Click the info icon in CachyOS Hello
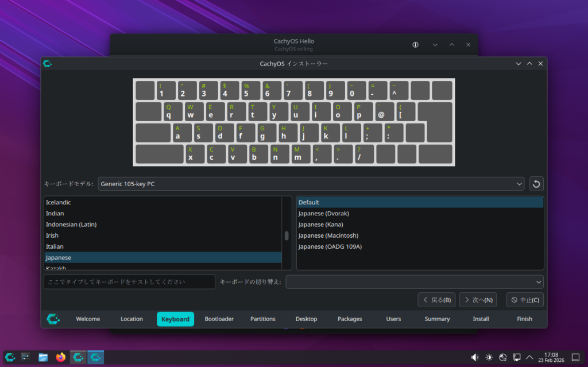 (x=416, y=45)
